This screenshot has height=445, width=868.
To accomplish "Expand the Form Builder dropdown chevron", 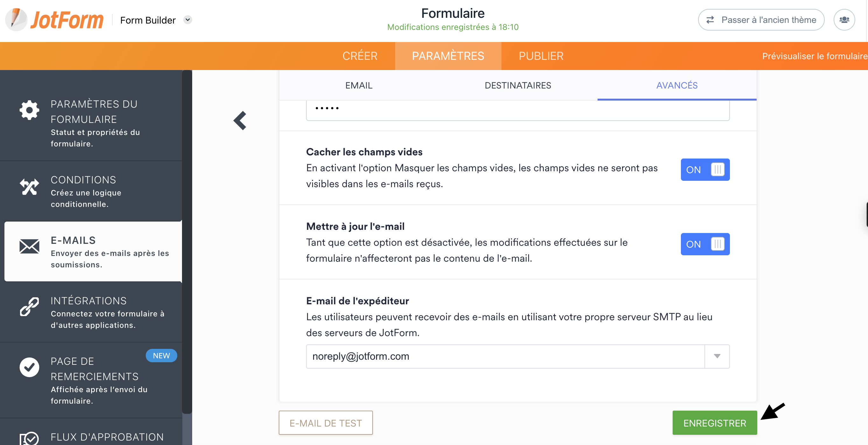I will point(188,20).
